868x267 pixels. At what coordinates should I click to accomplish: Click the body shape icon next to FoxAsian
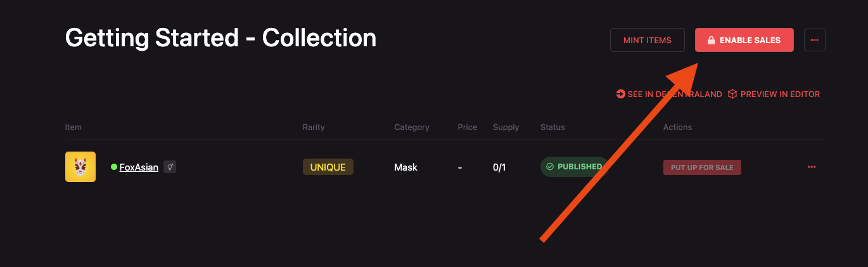[x=170, y=167]
